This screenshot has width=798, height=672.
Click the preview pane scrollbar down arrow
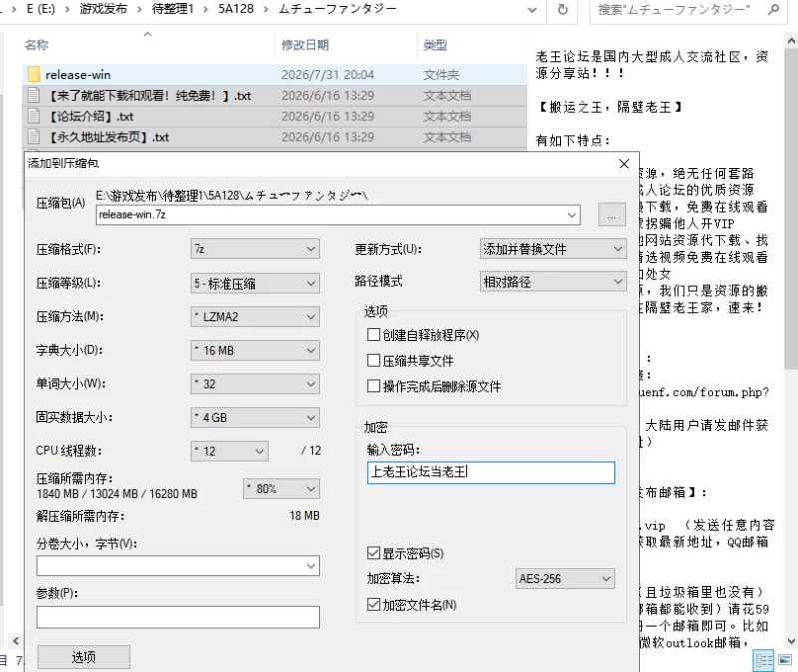[x=791, y=641]
